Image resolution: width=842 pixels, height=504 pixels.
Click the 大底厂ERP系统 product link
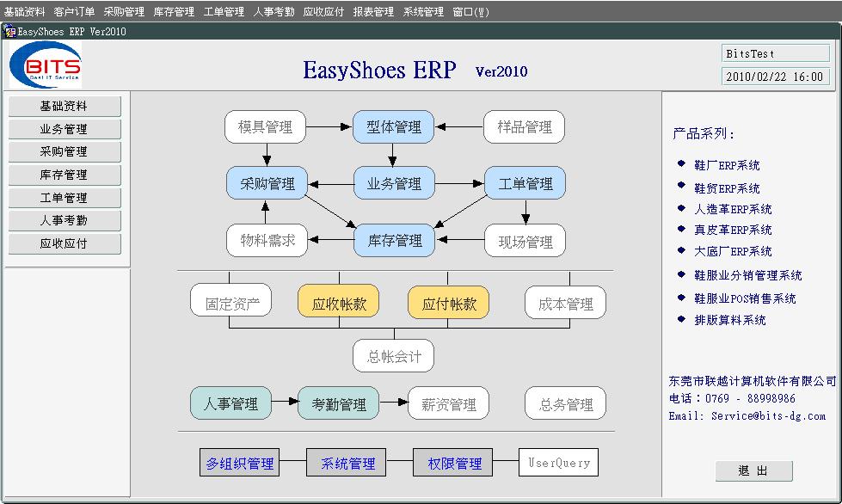733,251
